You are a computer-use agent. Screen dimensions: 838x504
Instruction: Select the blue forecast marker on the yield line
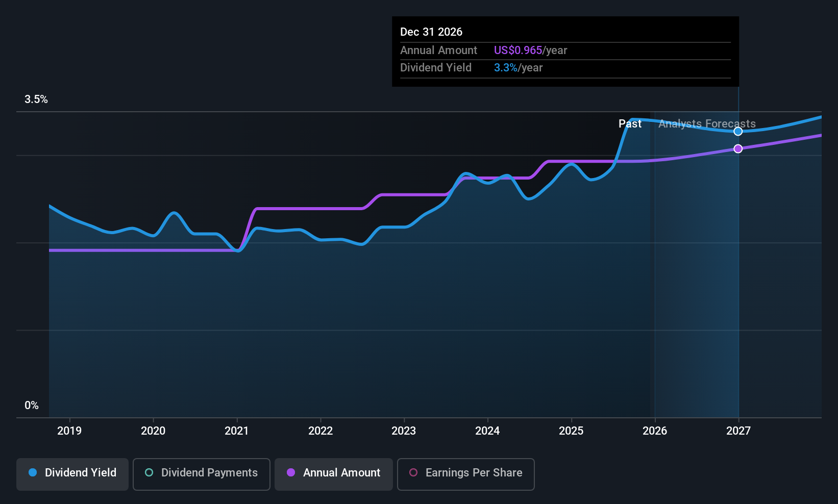(x=738, y=131)
